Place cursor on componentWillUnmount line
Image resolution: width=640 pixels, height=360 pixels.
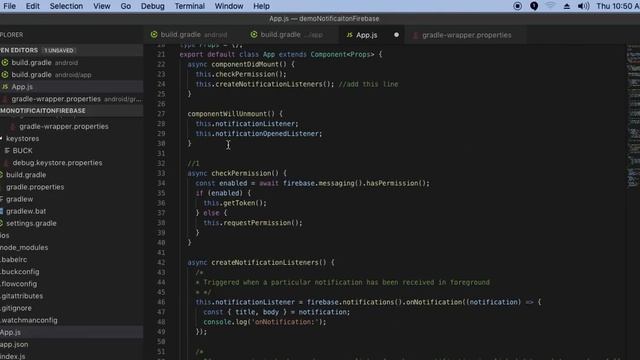235,114
